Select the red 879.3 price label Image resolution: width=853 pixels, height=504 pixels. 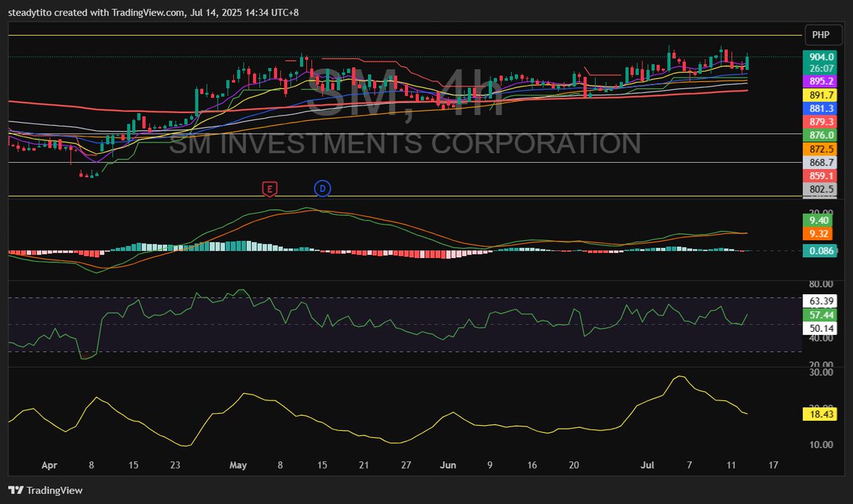tap(821, 122)
